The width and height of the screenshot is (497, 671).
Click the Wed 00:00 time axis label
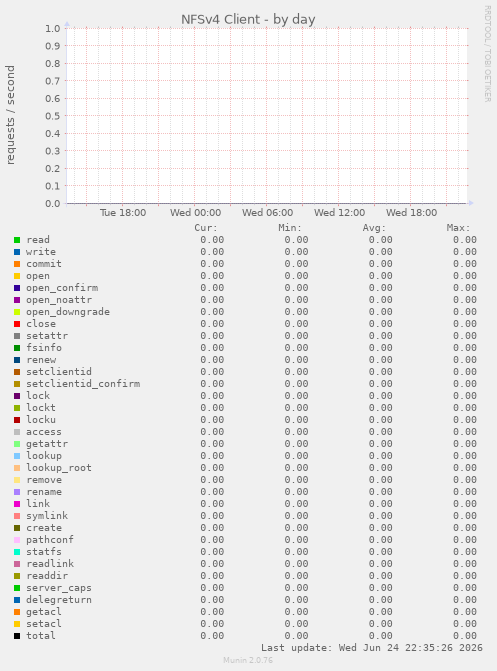196,213
